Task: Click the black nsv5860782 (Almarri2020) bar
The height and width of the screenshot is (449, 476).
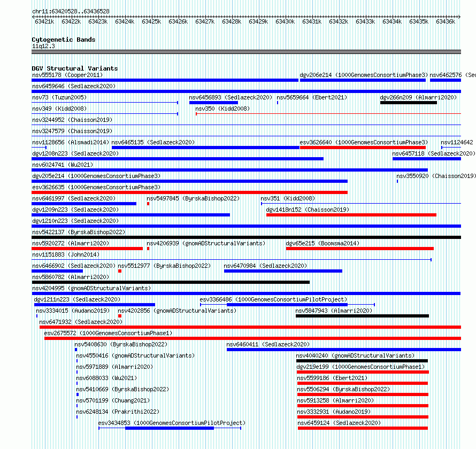Action: coord(171,282)
